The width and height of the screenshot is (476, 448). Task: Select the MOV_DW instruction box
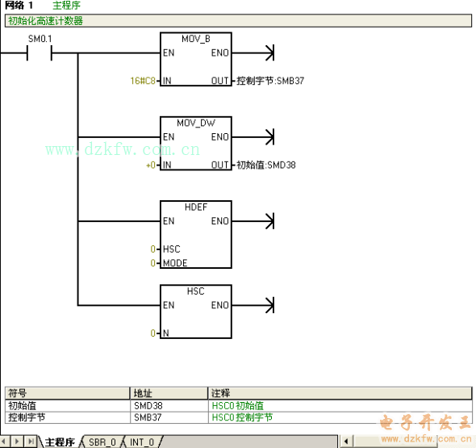[x=196, y=144]
